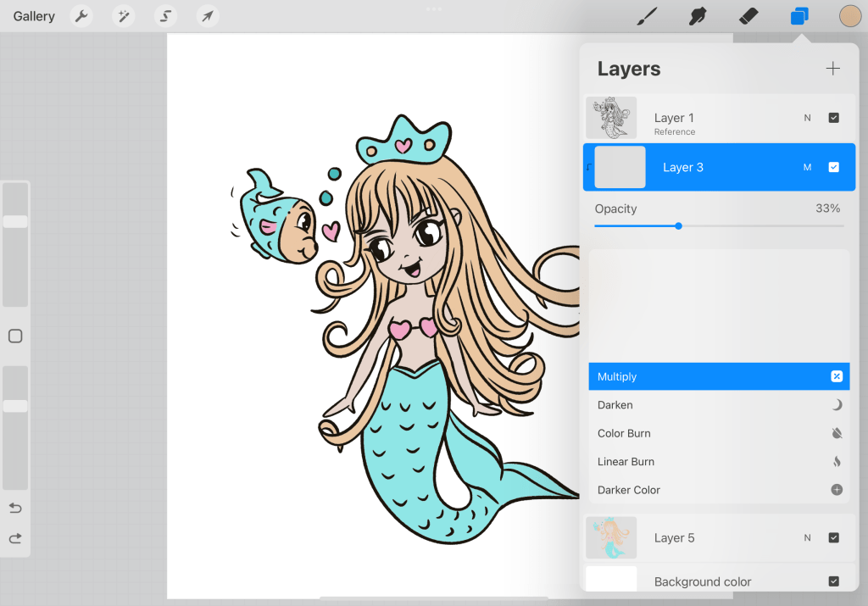The width and height of the screenshot is (868, 606).
Task: Open the active color swatch
Action: pyautogui.click(x=849, y=16)
